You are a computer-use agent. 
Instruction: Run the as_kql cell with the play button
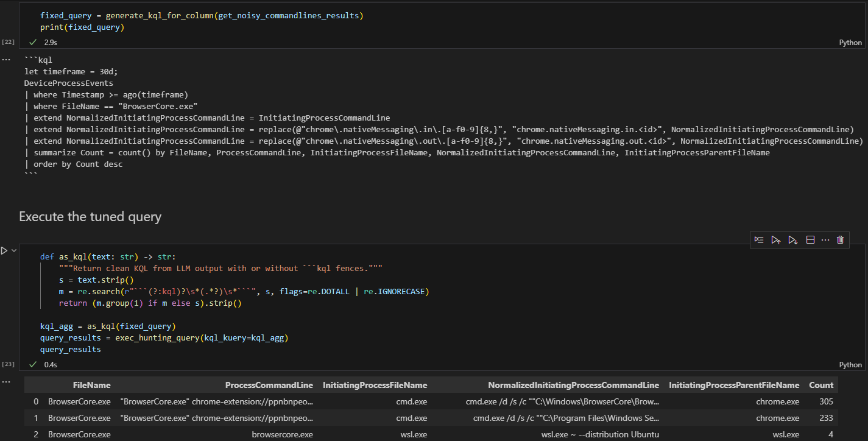4,250
